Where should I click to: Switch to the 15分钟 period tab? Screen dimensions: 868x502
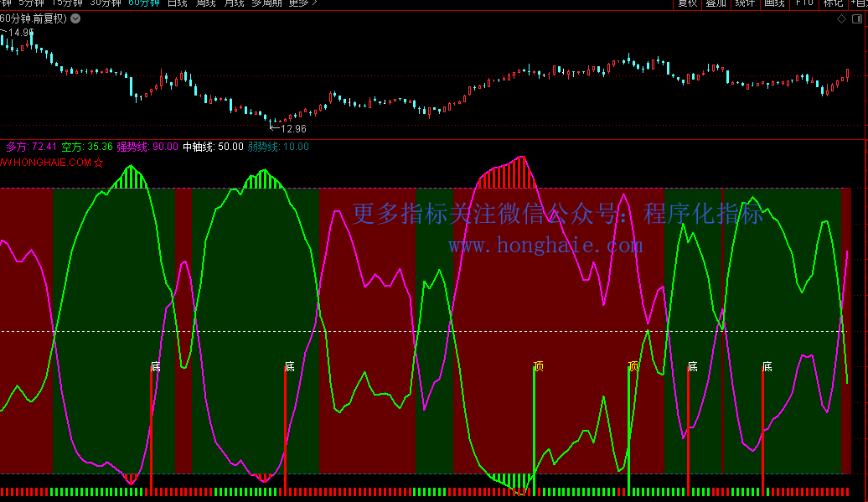[67, 3]
